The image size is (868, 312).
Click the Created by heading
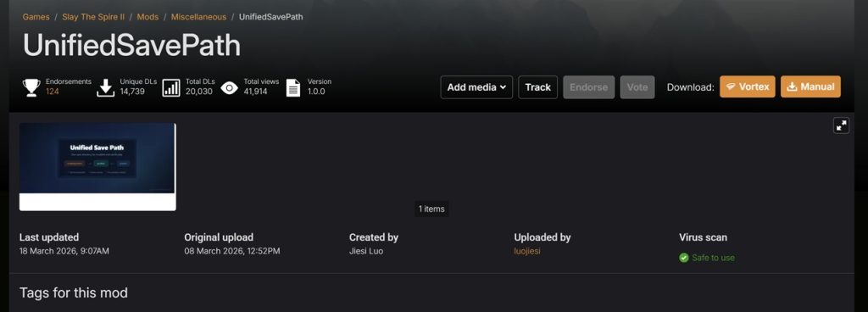point(374,237)
